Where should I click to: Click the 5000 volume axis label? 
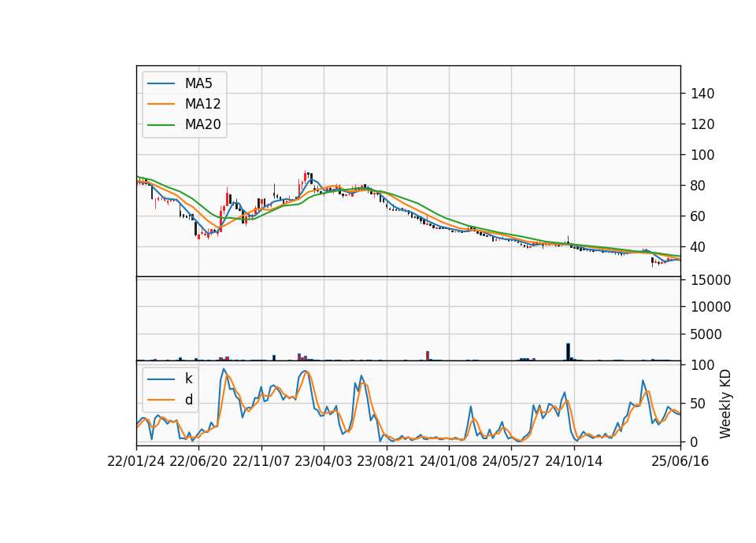click(706, 334)
